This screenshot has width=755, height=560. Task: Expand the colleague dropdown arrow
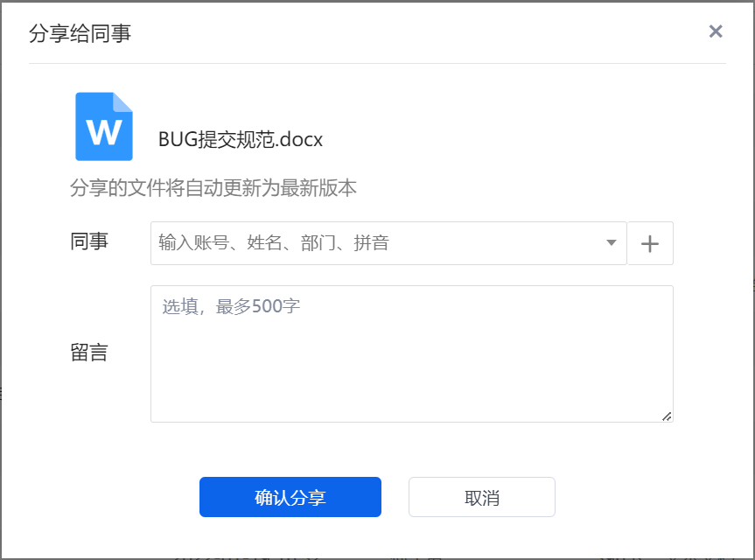tap(611, 242)
